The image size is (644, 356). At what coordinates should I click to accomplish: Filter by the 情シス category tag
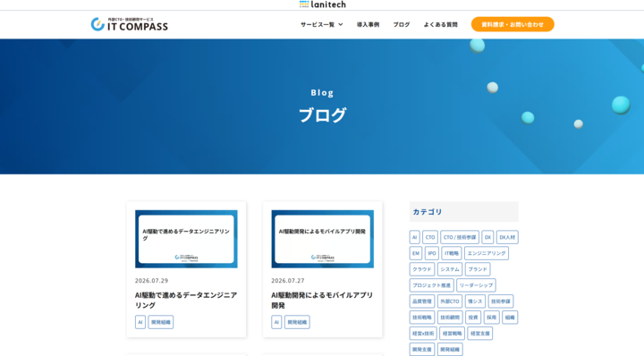(475, 301)
